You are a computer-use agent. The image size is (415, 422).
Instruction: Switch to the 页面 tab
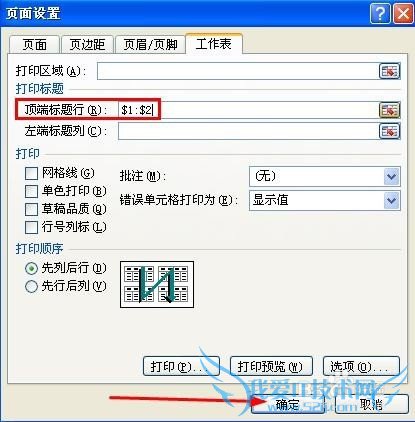tap(34, 45)
